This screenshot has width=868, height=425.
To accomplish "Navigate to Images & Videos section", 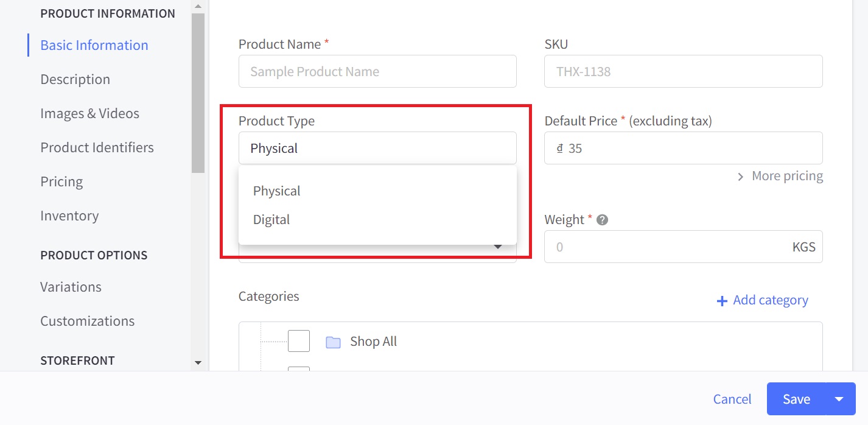I will point(89,113).
